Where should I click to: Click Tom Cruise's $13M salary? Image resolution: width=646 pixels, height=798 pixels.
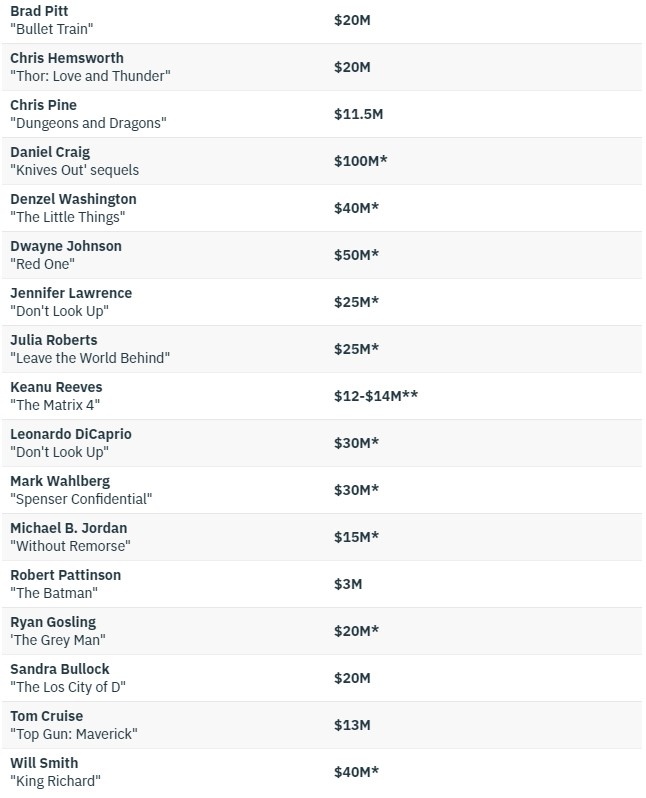pos(352,725)
